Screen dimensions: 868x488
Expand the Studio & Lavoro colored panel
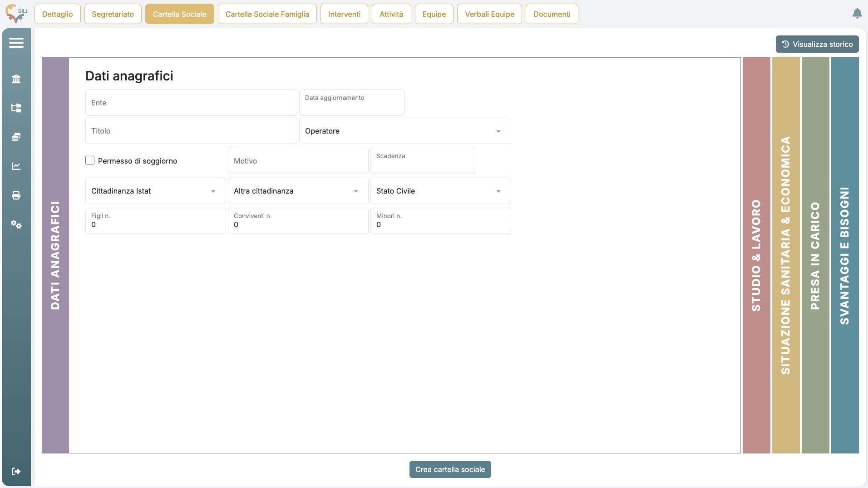[756, 255]
